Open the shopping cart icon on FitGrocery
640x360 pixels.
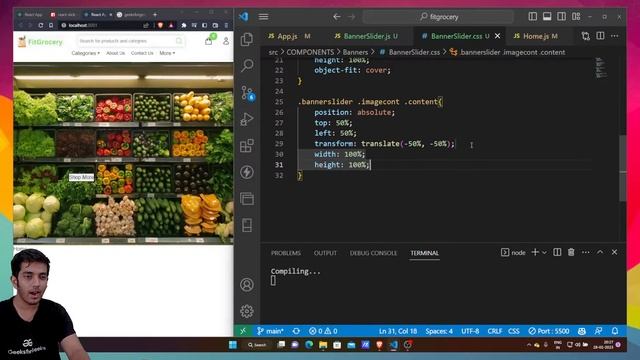pyautogui.click(x=209, y=41)
